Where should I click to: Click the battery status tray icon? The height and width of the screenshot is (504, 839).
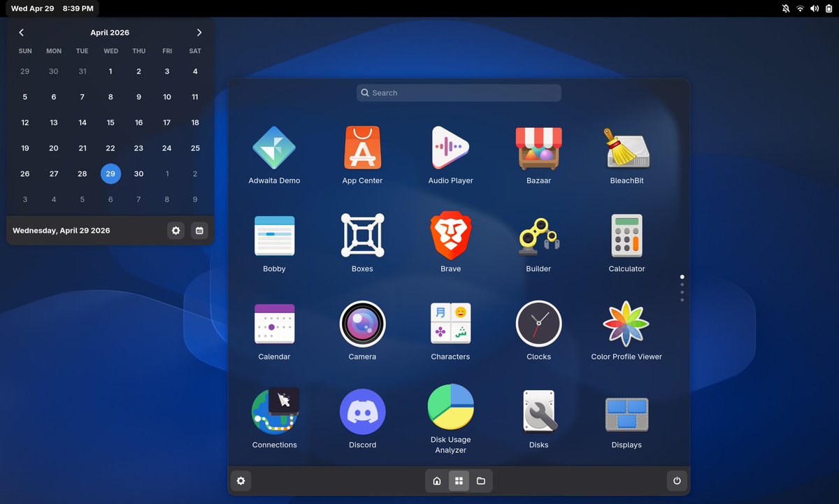[829, 8]
